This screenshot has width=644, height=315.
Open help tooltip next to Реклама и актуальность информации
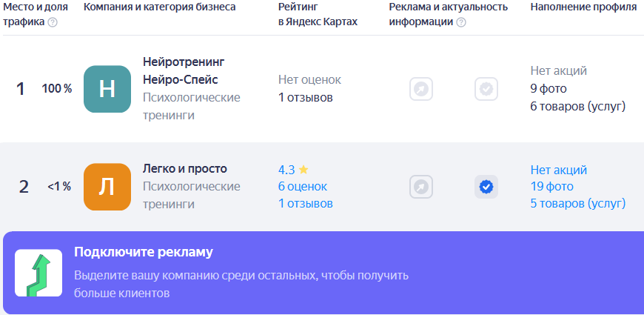point(461,22)
